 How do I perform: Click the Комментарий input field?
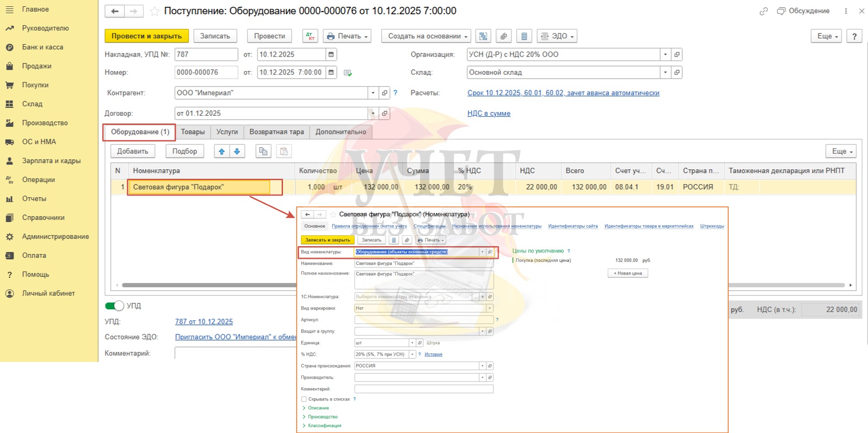coord(235,353)
